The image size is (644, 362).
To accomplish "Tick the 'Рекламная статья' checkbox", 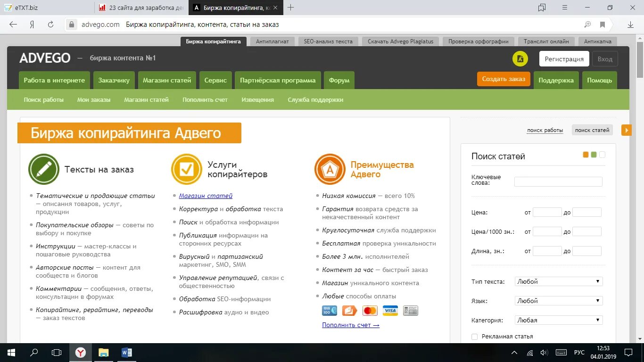I will (x=475, y=337).
